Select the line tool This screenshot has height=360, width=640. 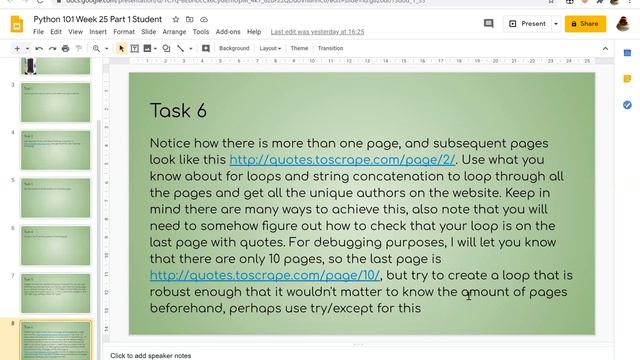click(x=180, y=49)
